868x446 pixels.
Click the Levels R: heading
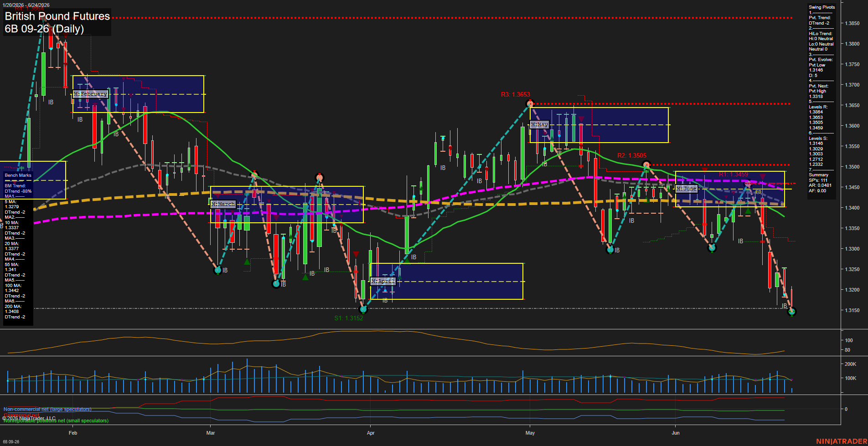818,107
